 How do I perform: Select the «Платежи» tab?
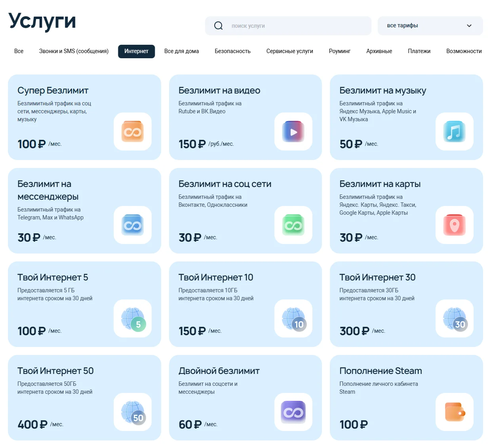click(x=419, y=51)
